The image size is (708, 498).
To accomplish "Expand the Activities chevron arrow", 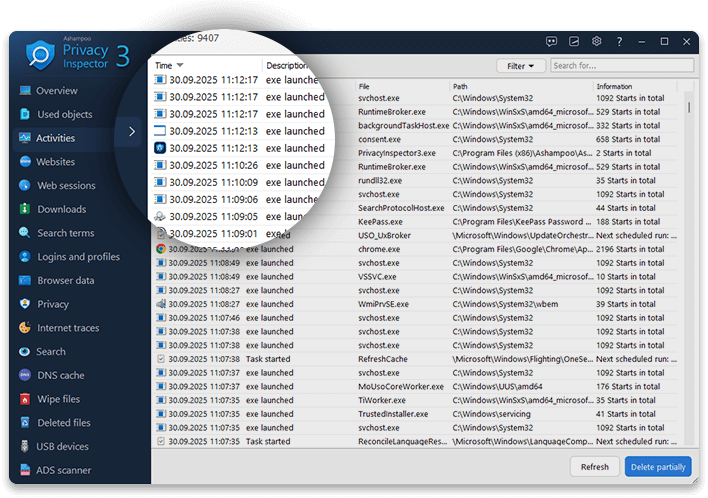I will (132, 132).
